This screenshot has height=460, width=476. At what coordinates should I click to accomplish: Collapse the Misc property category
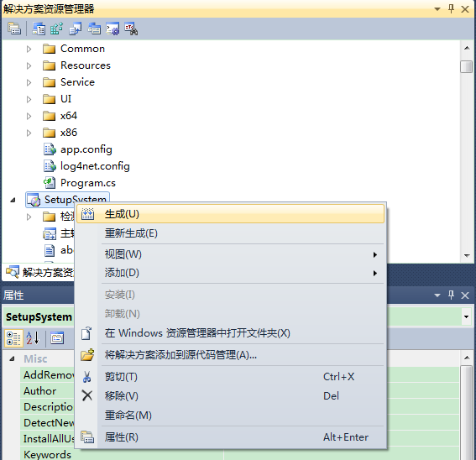(12, 359)
